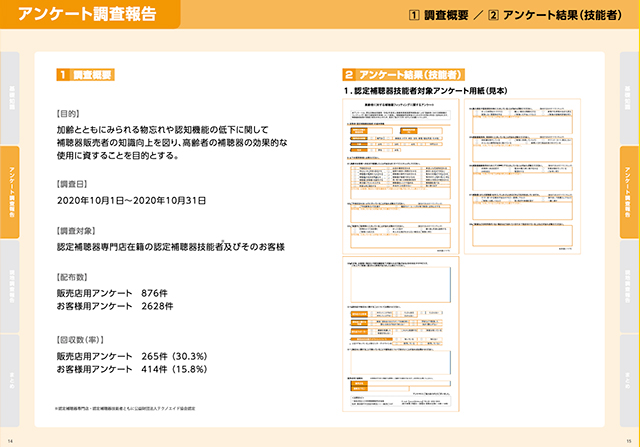
Task: Click the line 使用に資することを目的とする
Action: [x=118, y=156]
